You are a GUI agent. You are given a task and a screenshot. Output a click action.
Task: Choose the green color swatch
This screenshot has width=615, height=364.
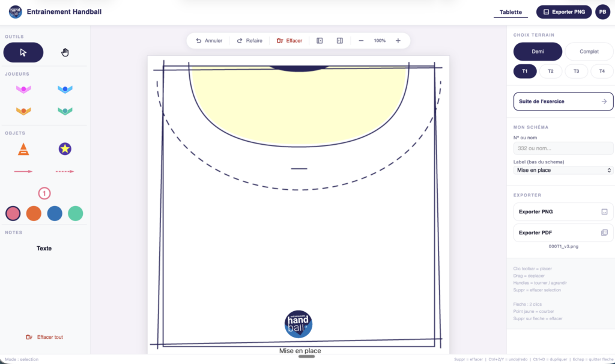75,213
